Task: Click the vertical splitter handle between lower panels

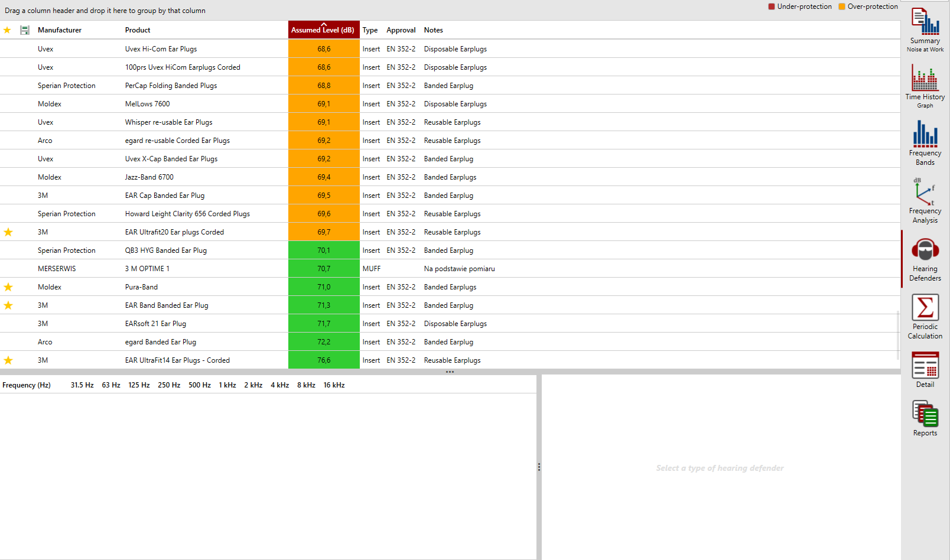Action: (x=539, y=467)
